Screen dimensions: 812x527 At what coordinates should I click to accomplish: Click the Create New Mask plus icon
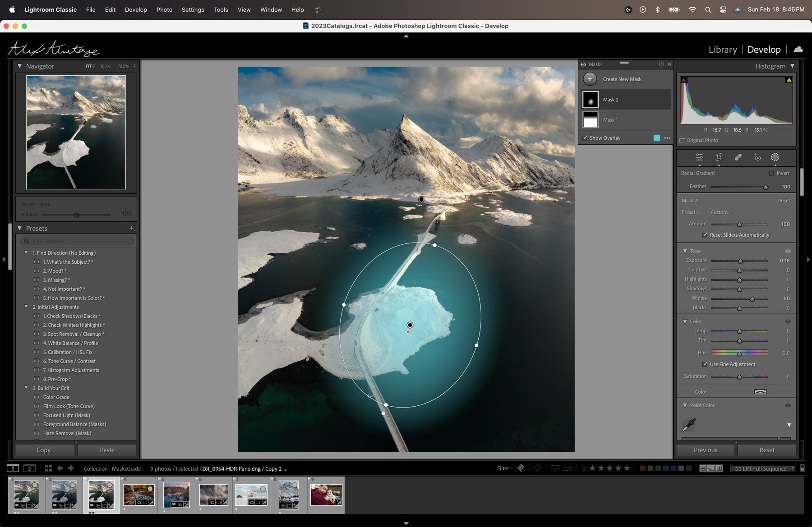pos(590,79)
